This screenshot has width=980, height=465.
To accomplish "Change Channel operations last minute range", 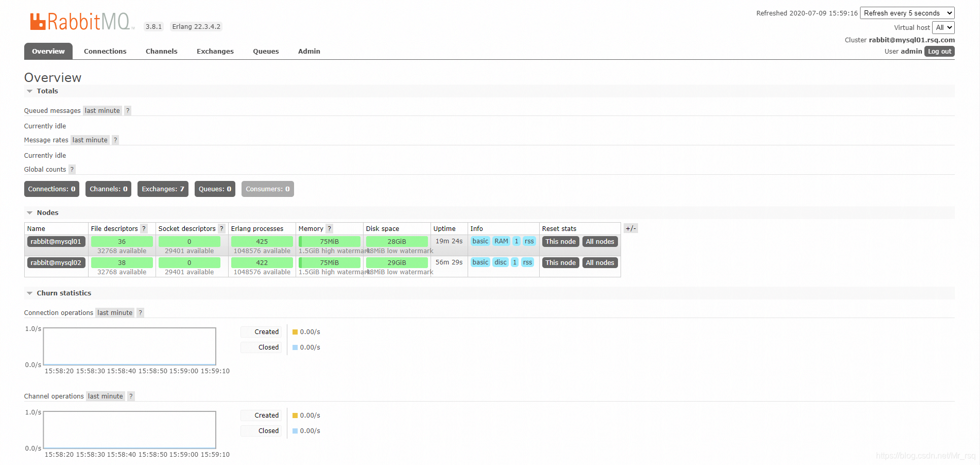I will [106, 396].
